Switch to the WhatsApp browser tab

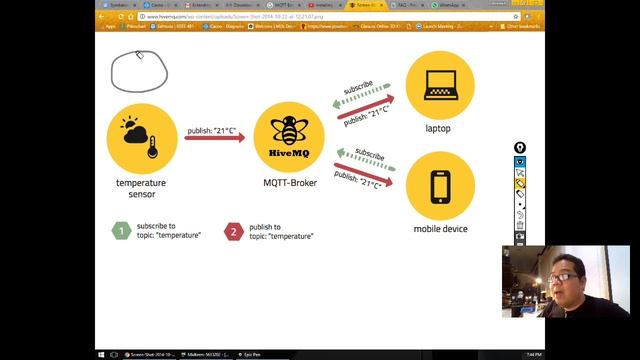[x=449, y=5]
